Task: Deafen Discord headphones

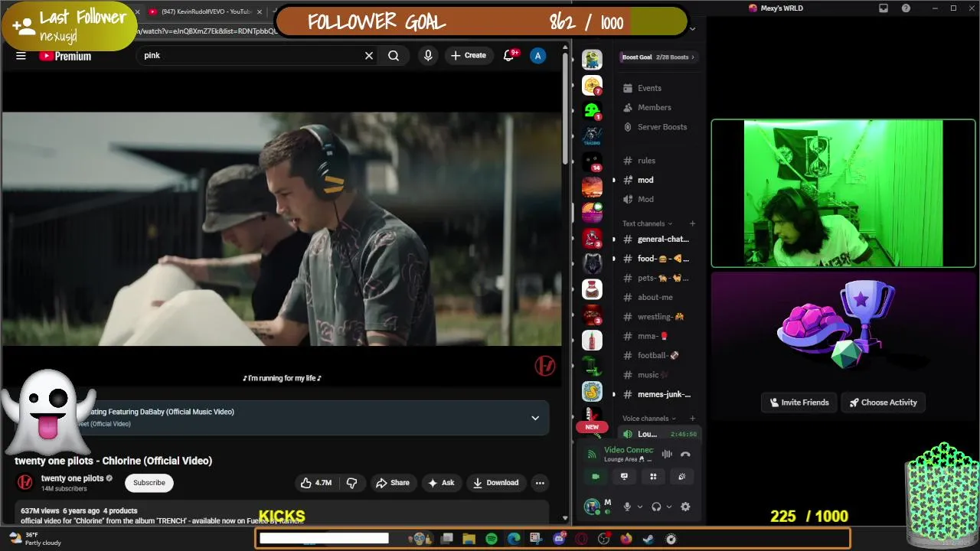Action: coord(656,507)
